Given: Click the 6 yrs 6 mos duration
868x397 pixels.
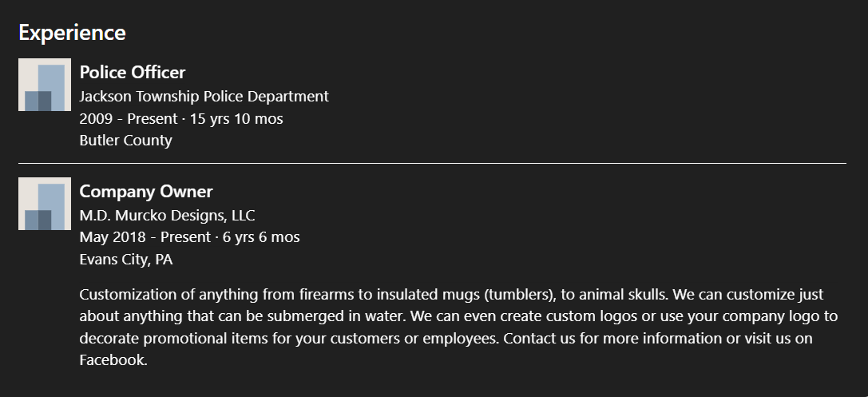Looking at the screenshot, I should coord(261,237).
